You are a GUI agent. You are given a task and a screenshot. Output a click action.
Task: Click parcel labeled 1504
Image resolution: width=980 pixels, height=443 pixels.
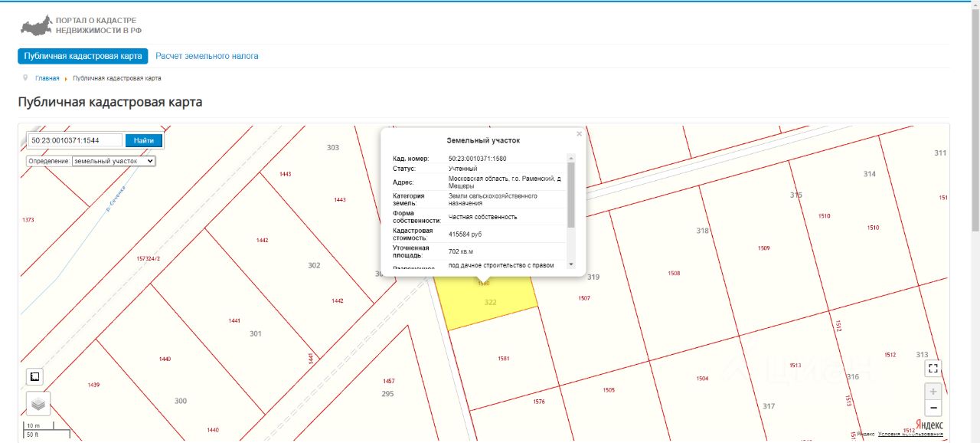(x=702, y=379)
